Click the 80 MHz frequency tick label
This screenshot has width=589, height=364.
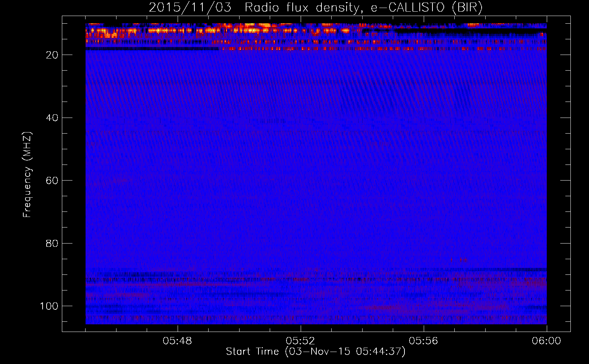[52, 244]
